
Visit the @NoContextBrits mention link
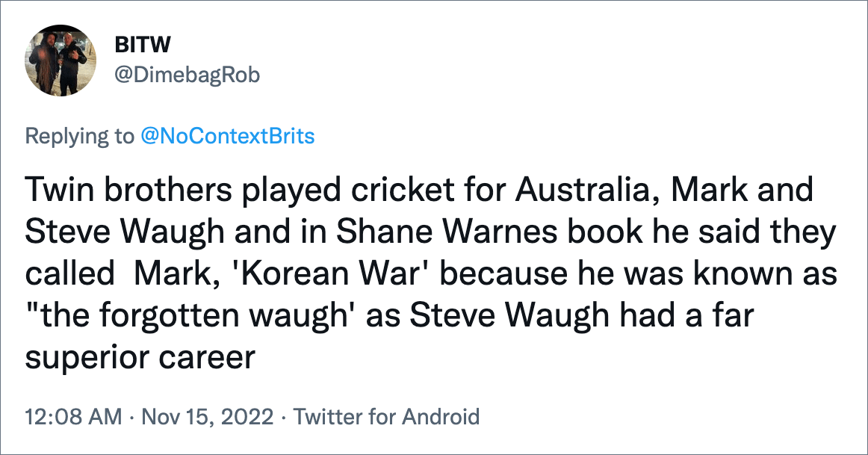(x=228, y=136)
